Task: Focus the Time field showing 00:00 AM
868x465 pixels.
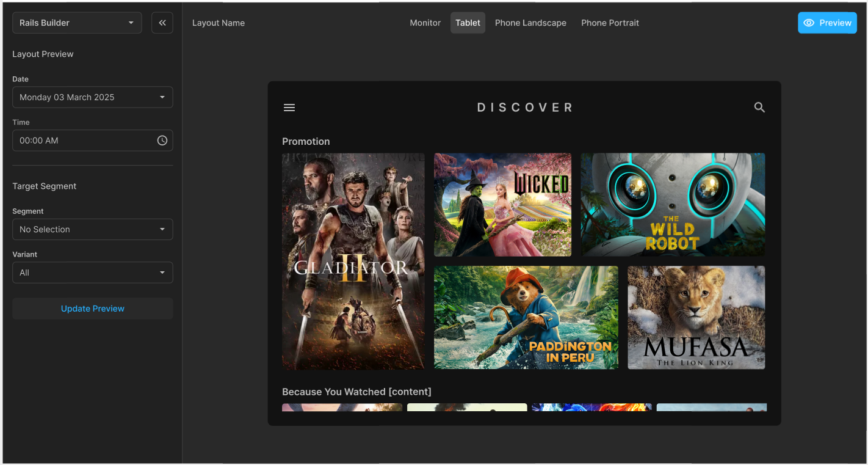Action: tap(93, 141)
